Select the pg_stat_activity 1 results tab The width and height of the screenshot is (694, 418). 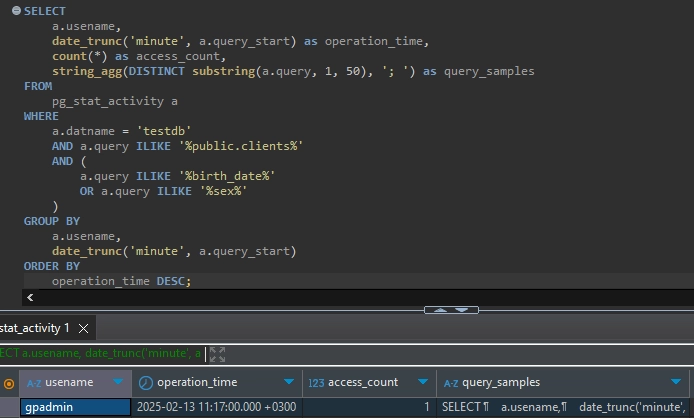[x=35, y=328]
